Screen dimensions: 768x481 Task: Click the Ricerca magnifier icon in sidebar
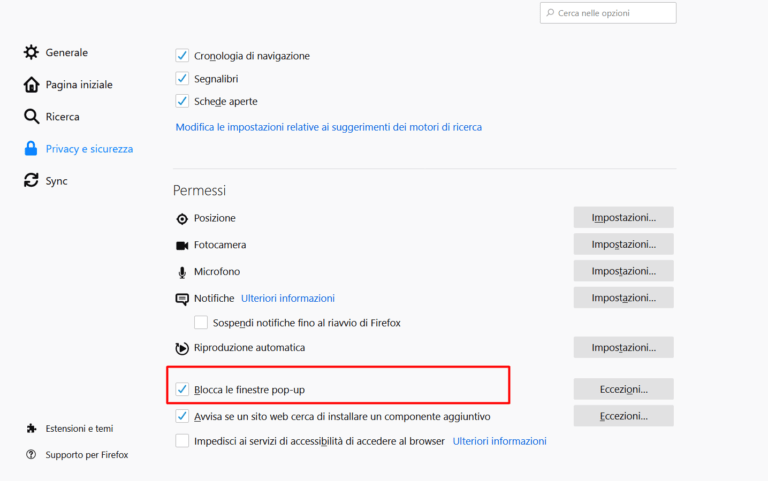31,117
